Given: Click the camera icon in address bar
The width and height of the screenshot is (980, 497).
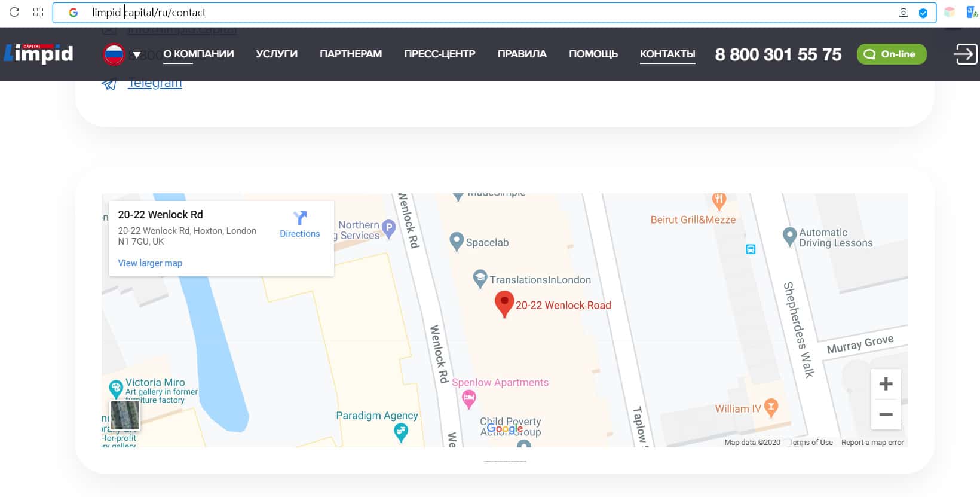Looking at the screenshot, I should point(903,13).
